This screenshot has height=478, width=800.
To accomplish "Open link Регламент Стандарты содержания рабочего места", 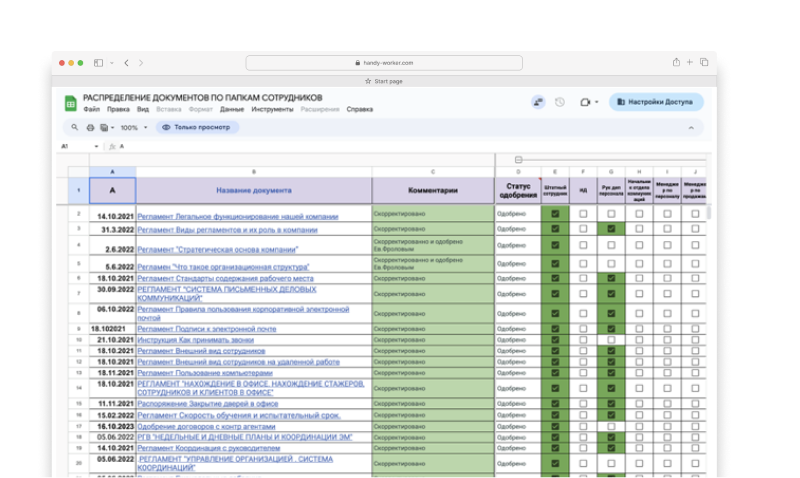I will [226, 279].
